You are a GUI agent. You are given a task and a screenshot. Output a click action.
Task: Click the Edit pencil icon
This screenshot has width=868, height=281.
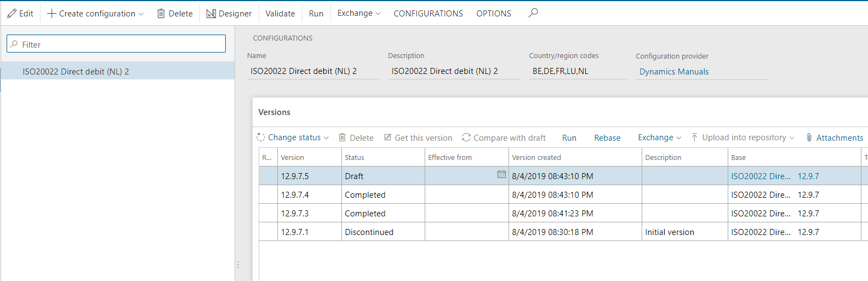(x=12, y=14)
